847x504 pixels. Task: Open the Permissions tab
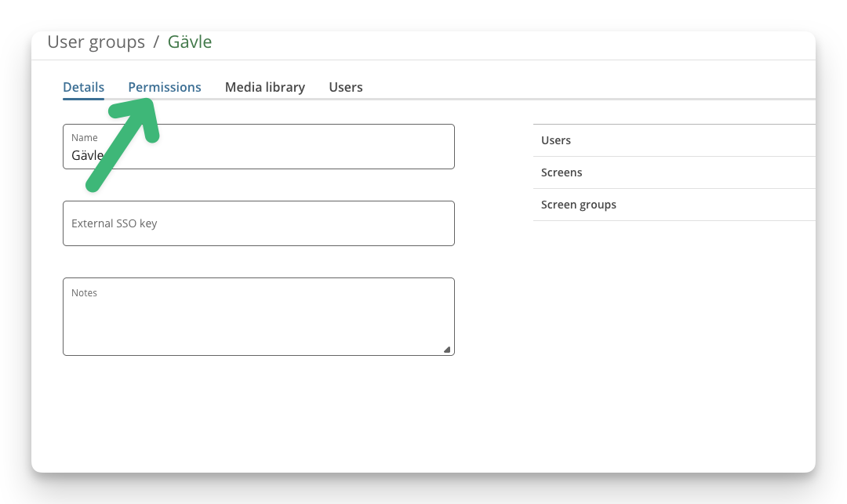point(164,87)
